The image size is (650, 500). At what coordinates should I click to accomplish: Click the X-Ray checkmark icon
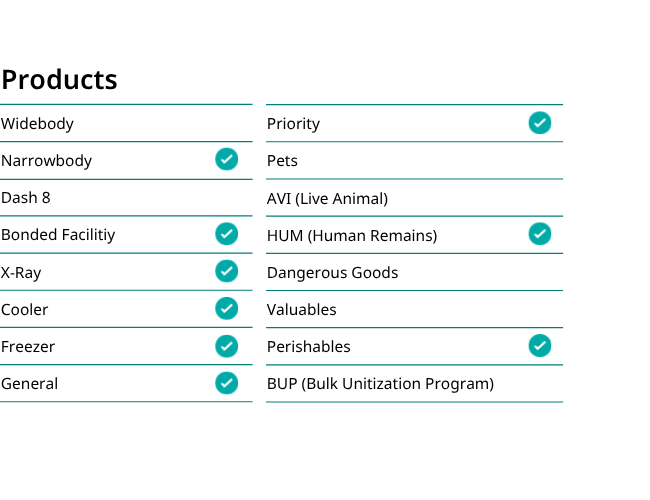(x=226, y=271)
